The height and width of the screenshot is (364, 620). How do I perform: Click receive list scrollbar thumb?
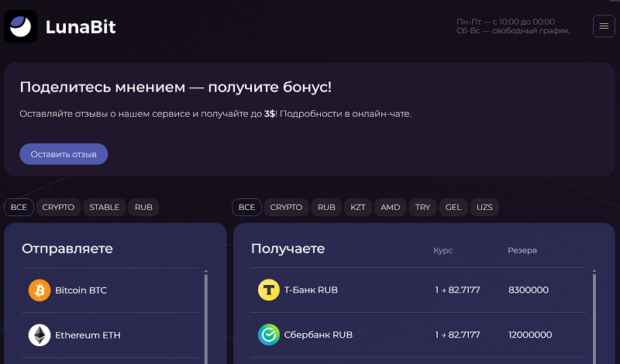pos(594,318)
